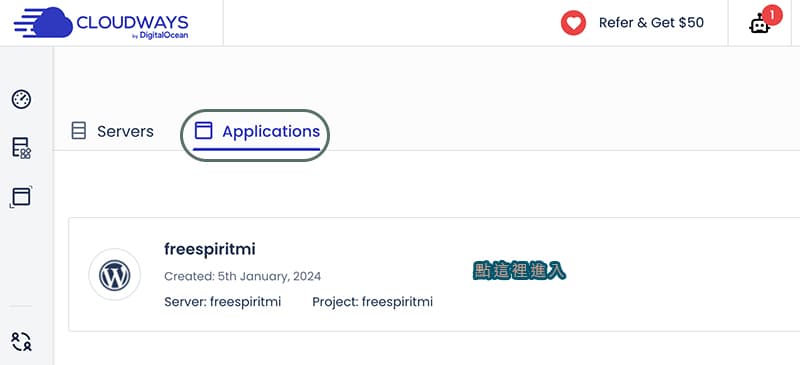
Task: Click the Chinese annotation text on the card
Action: pos(519,271)
